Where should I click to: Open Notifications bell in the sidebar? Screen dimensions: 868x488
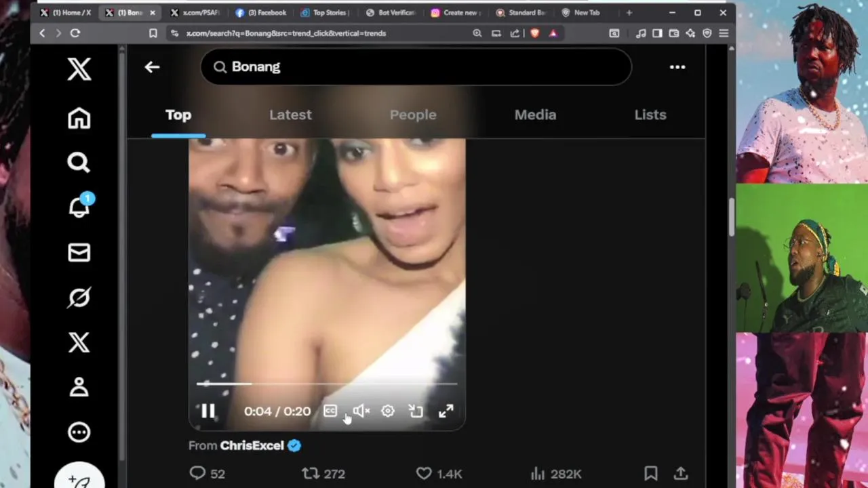[80, 206]
